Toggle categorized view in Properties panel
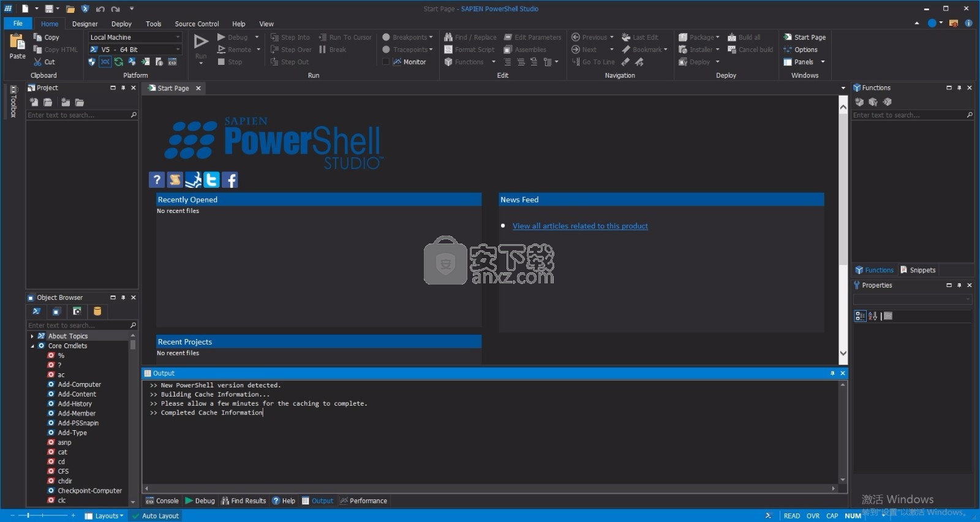This screenshot has width=980, height=522. 860,316
